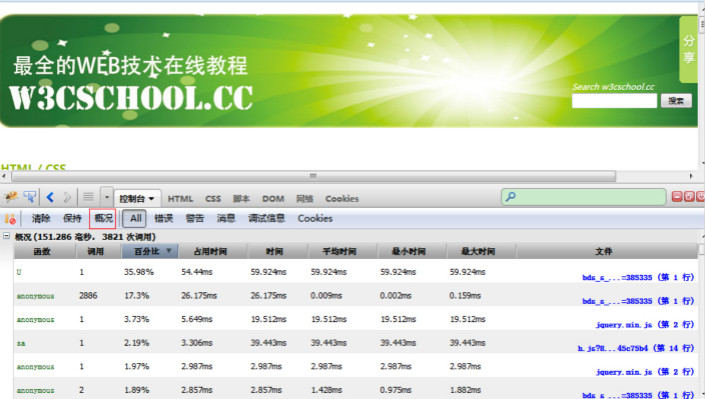This screenshot has height=399, width=705.
Task: Click the horizontal scrollbar left arrow
Action: (x=4, y=176)
